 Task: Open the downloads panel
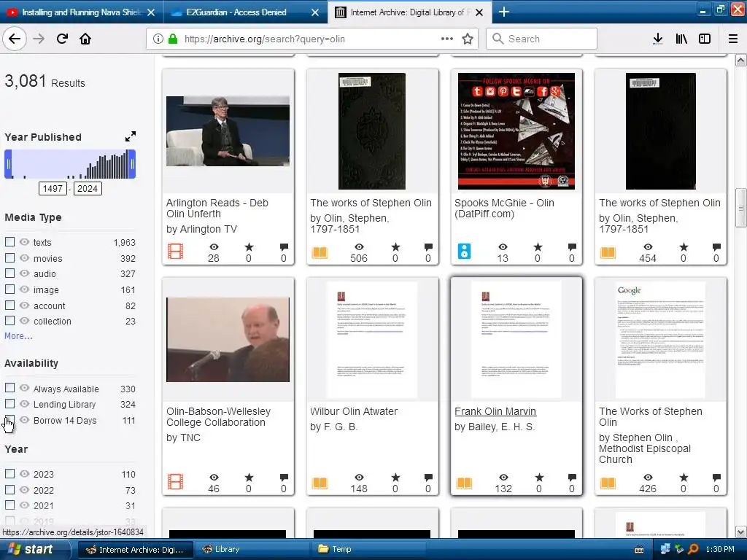pyautogui.click(x=657, y=39)
